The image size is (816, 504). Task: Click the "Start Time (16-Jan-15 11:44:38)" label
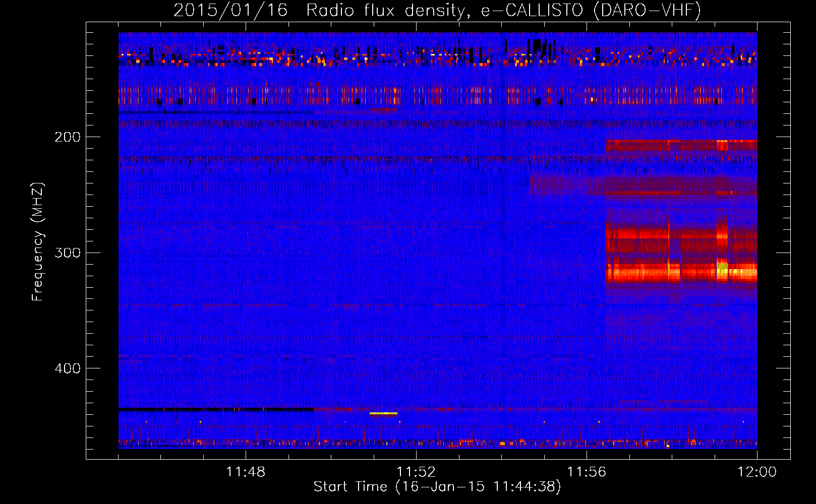pyautogui.click(x=437, y=487)
